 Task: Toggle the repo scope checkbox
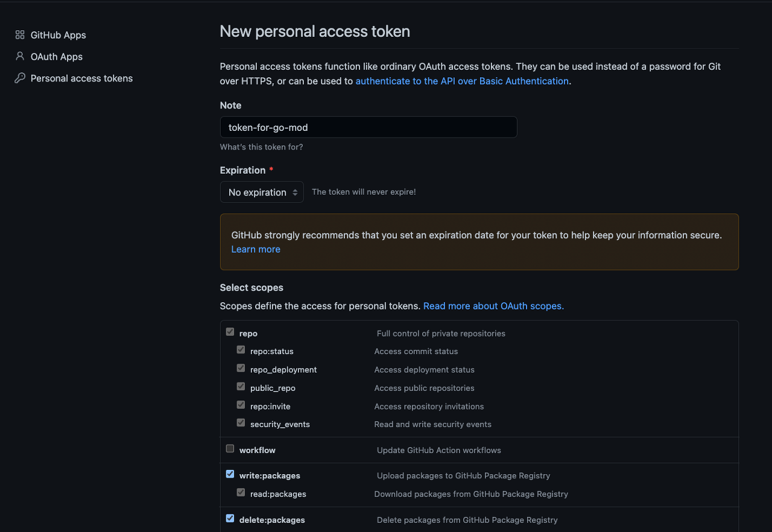point(230,332)
